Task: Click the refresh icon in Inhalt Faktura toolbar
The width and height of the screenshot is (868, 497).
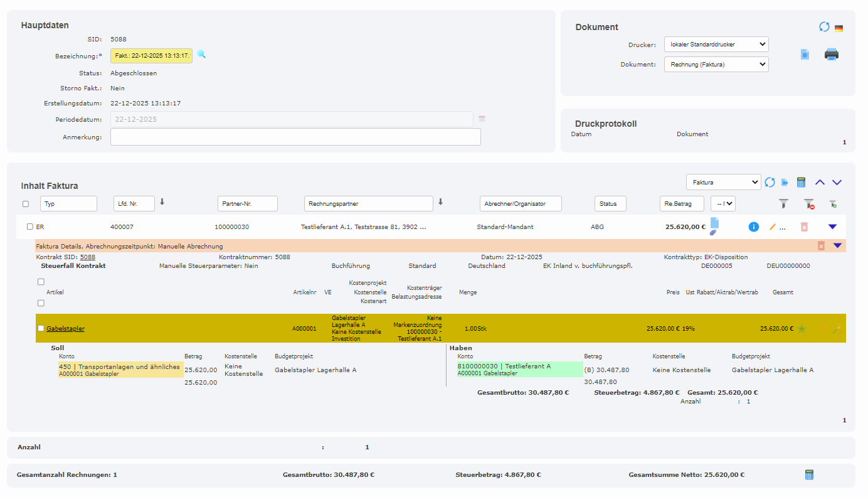Action: coord(770,183)
